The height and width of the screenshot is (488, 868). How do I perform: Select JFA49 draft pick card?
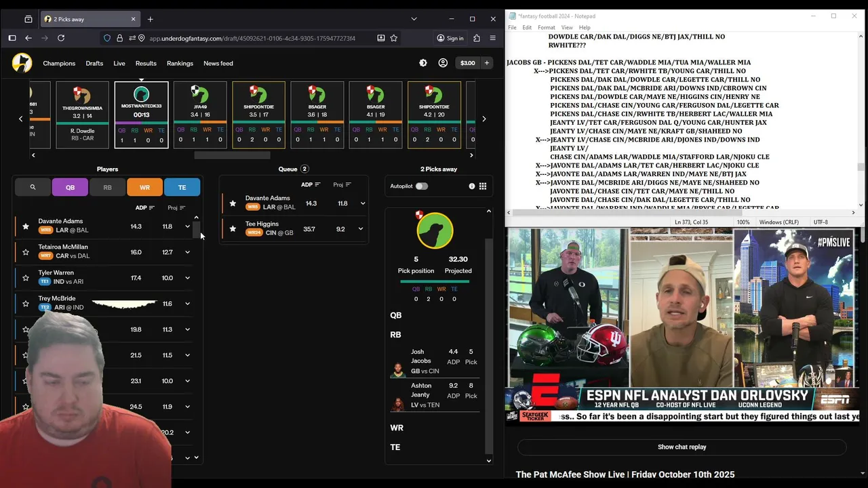[200, 115]
